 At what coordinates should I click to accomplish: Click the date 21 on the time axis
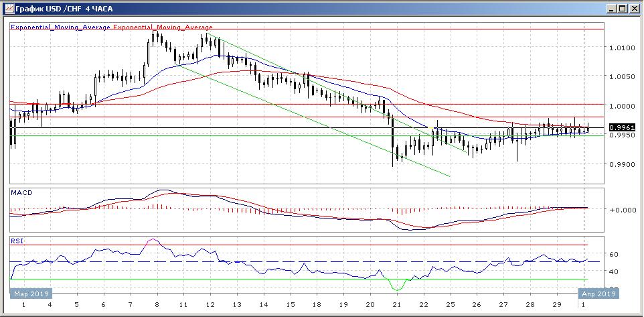click(x=396, y=305)
